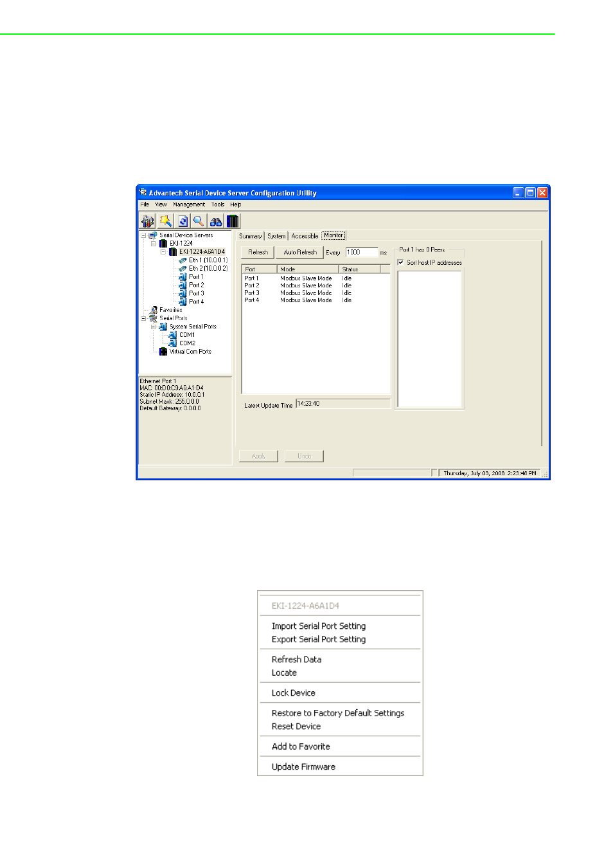Image resolution: width=613 pixels, height=868 pixels.
Task: Click the Port 3 icon in device tree
Action: pyautogui.click(x=183, y=294)
